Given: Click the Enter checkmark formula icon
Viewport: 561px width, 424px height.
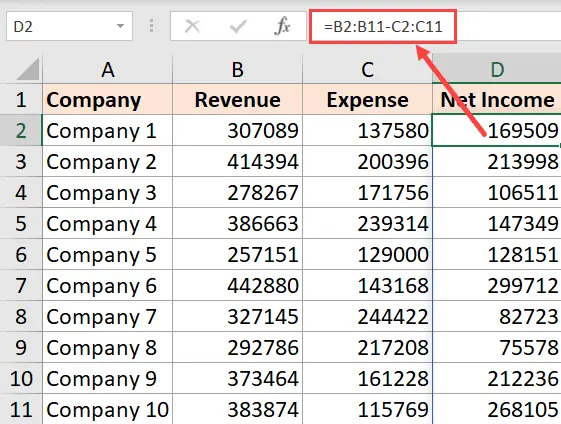Looking at the screenshot, I should pos(238,26).
